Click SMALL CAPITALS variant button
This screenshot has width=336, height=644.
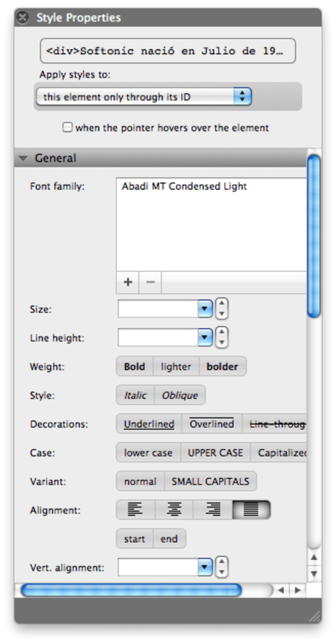pos(210,481)
